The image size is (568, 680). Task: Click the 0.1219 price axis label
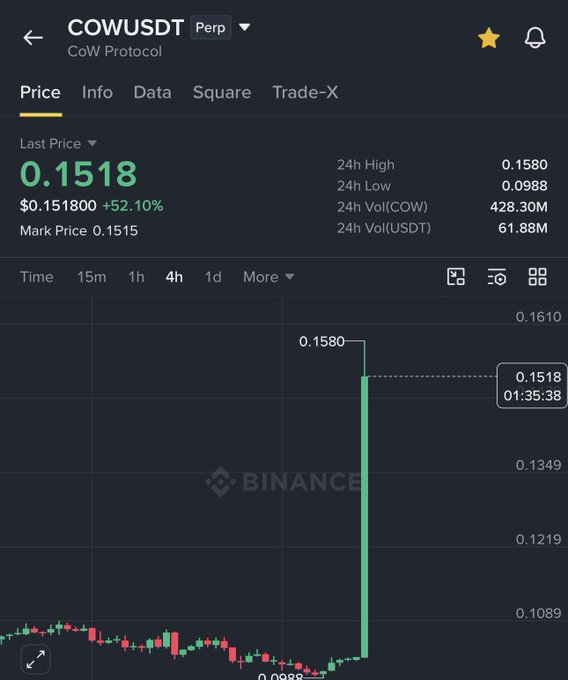pos(538,539)
